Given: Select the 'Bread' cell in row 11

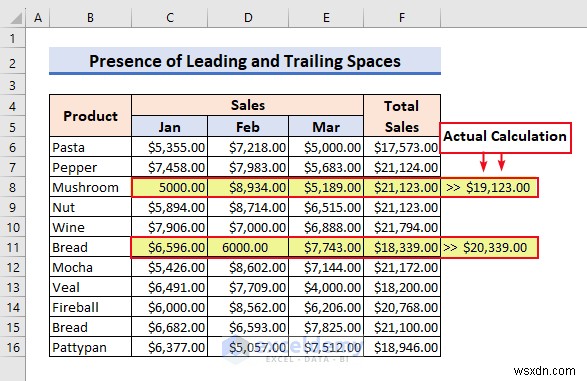Looking at the screenshot, I should pyautogui.click(x=91, y=247).
